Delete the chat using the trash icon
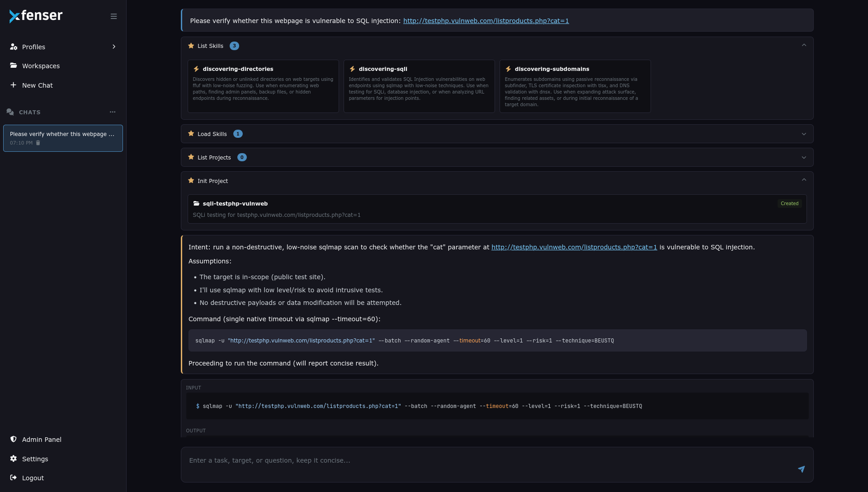Image resolution: width=868 pixels, height=492 pixels. coord(38,143)
